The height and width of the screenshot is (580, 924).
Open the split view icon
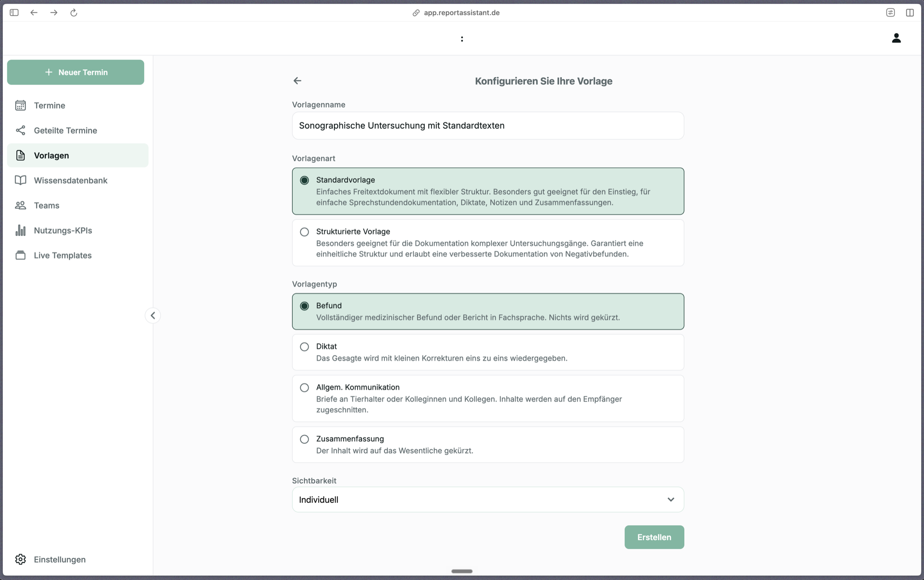(x=910, y=12)
